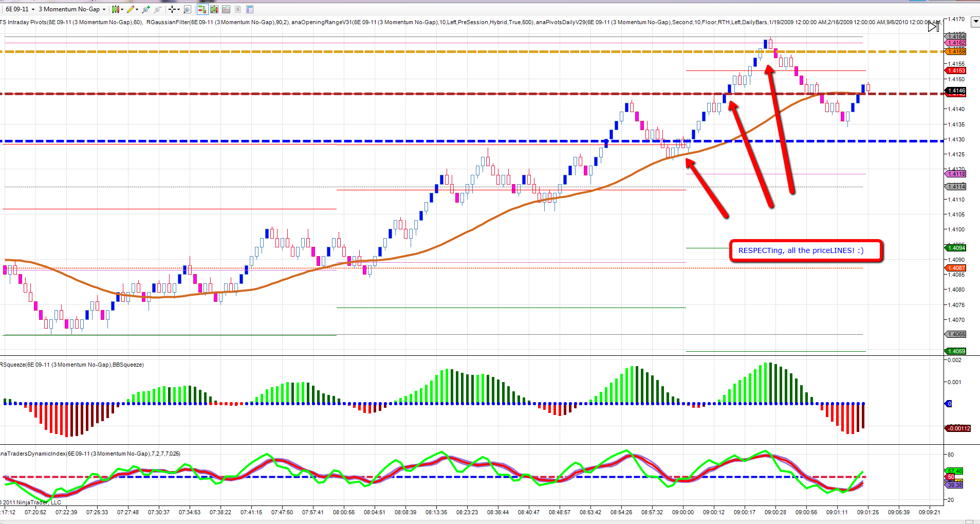Click the 20 TDI axis label
The width and height of the screenshot is (980, 524).
point(951,500)
